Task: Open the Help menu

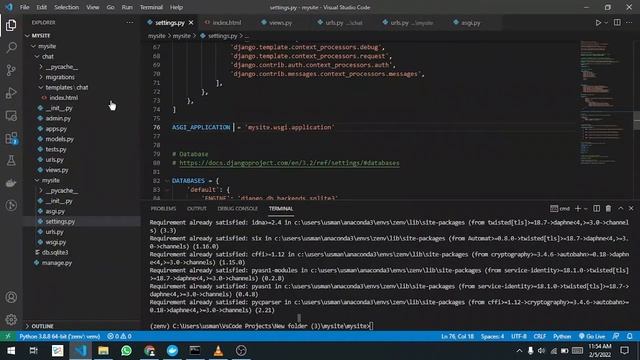Action: click(176, 7)
